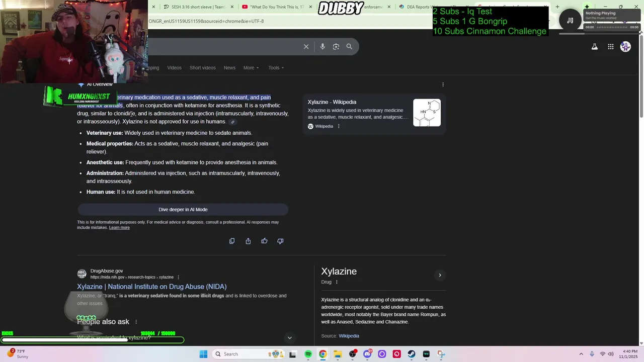Open Discord from the taskbar
Image resolution: width=644 pixels, height=362 pixels.
[367, 354]
